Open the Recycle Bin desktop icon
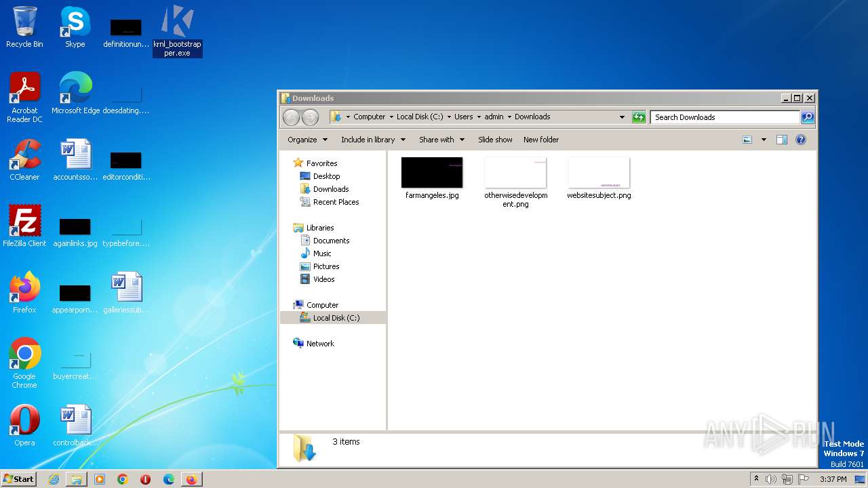The width and height of the screenshot is (868, 488). click(24, 27)
